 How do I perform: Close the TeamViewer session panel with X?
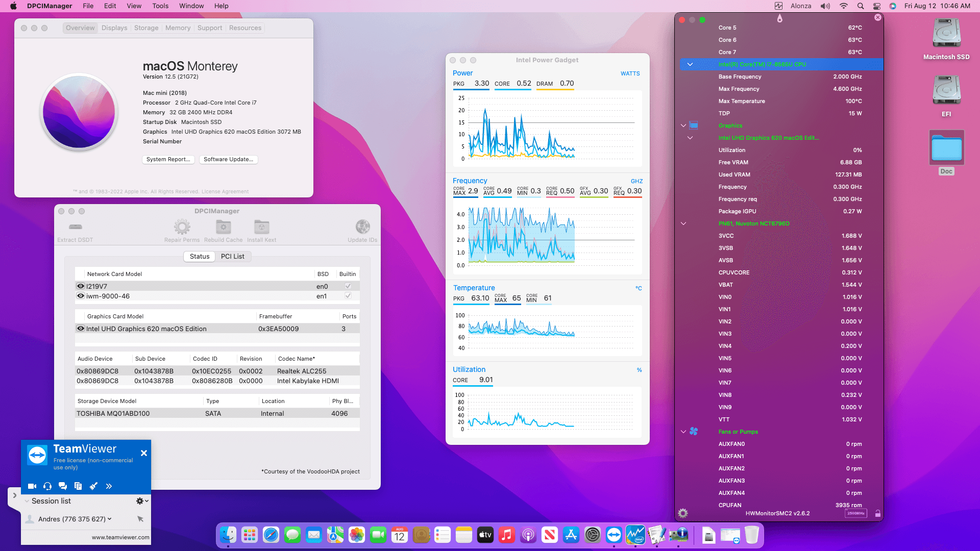point(144,453)
